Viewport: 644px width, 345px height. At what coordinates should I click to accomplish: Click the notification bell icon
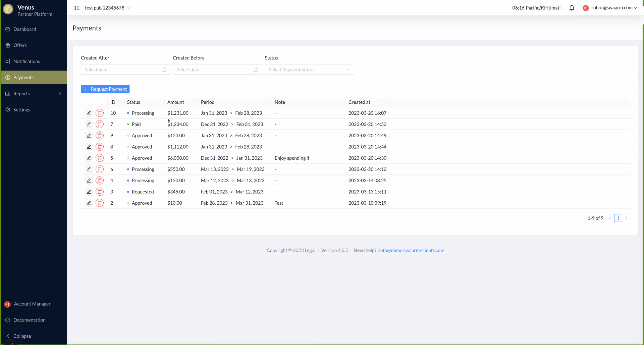pos(572,8)
